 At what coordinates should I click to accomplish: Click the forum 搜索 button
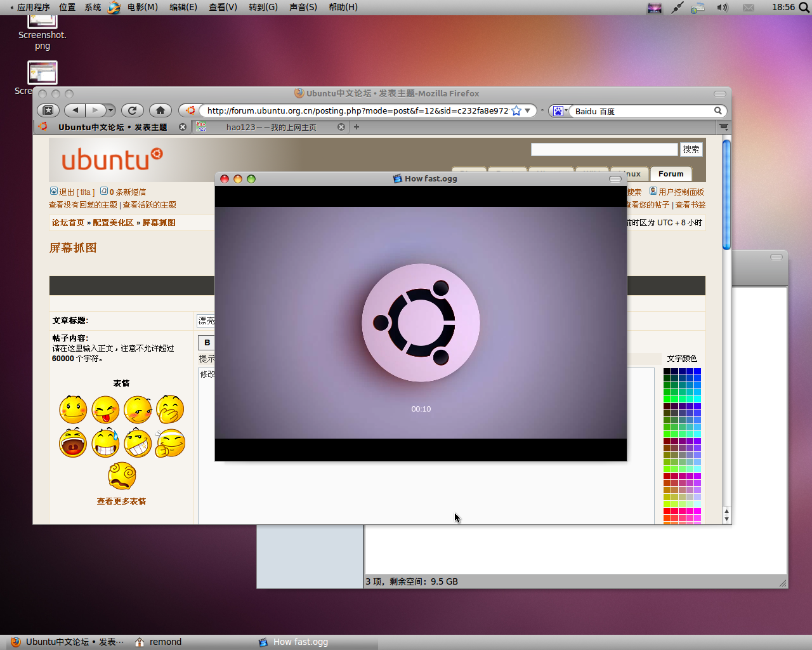pos(691,149)
